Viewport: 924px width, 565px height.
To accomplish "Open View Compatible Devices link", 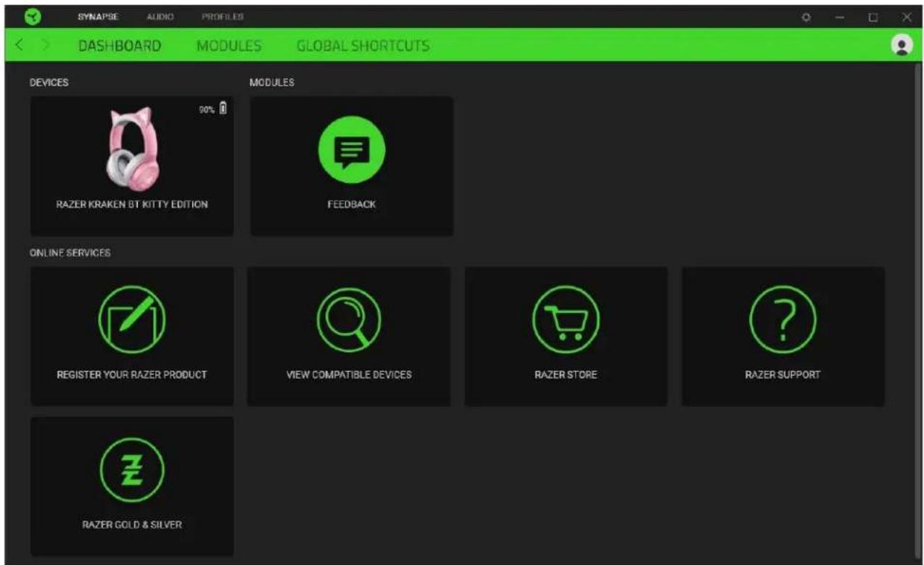I will tap(349, 375).
